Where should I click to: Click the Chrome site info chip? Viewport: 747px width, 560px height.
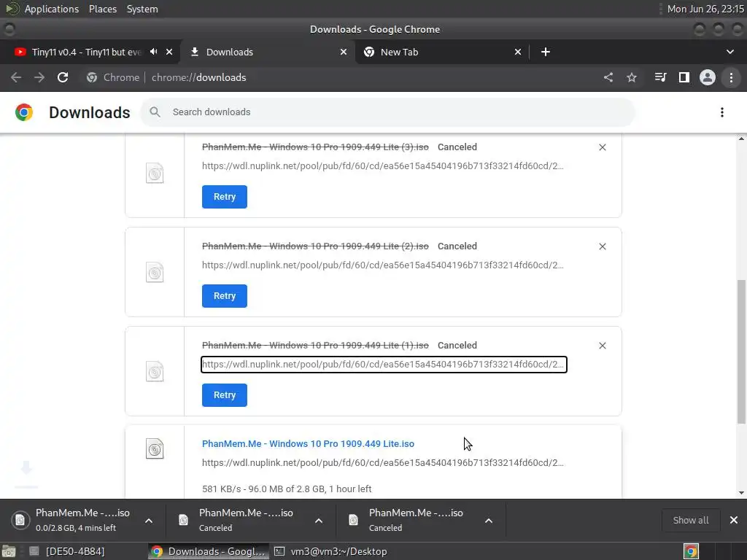113,77
